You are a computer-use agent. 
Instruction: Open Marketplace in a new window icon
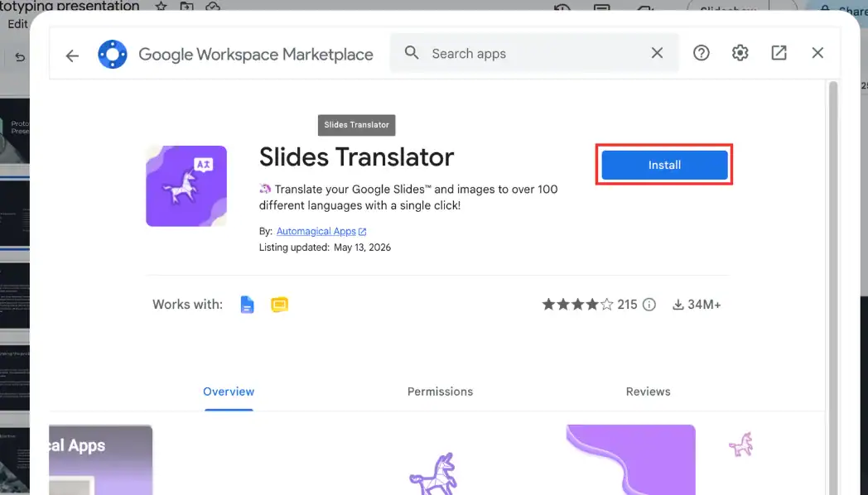click(779, 52)
